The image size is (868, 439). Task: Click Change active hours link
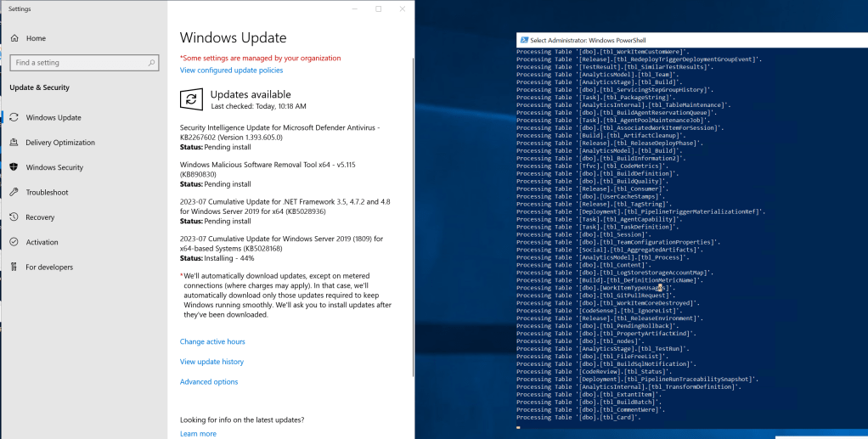tap(212, 341)
